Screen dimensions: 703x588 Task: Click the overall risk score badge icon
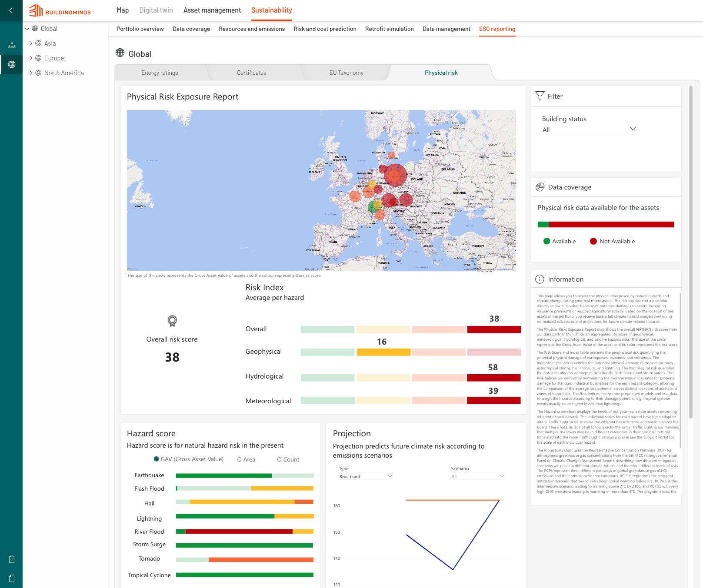[x=172, y=321]
